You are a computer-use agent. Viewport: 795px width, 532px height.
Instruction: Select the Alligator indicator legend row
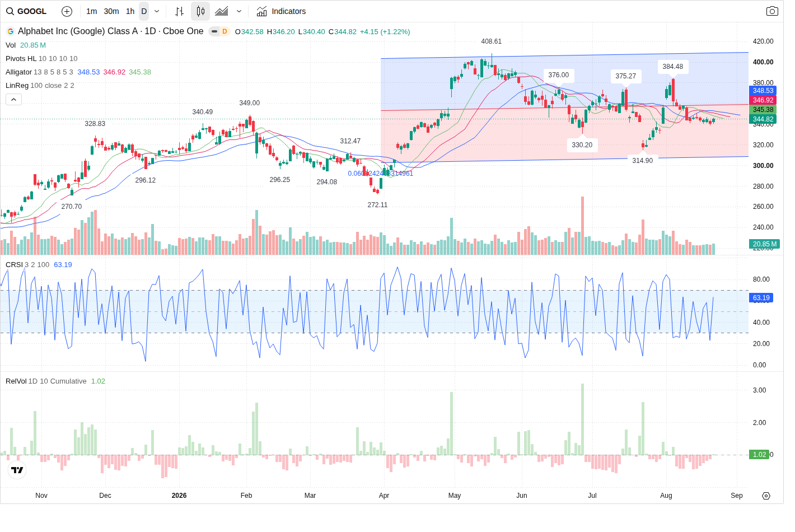pos(78,72)
